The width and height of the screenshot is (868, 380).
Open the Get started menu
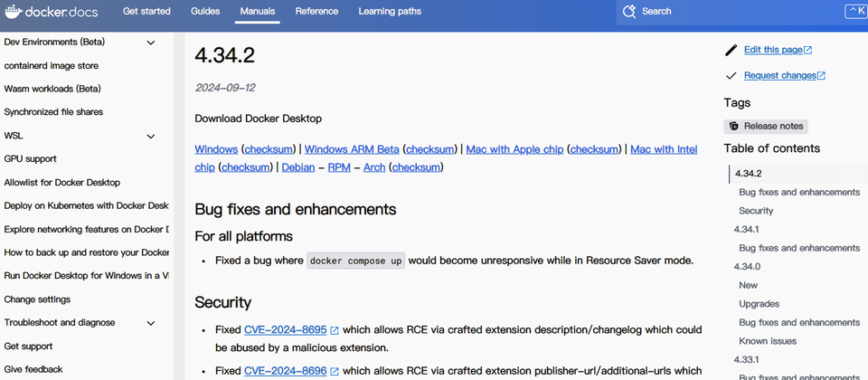[x=146, y=11]
